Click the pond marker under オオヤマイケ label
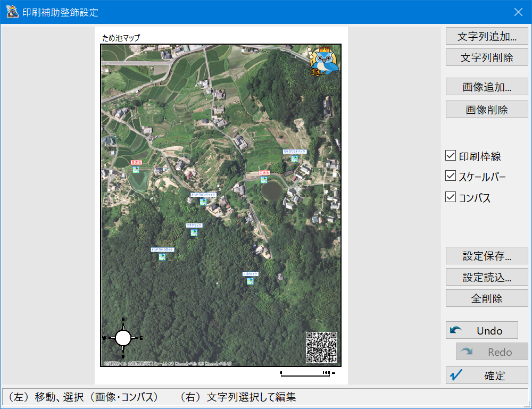 [x=194, y=232]
